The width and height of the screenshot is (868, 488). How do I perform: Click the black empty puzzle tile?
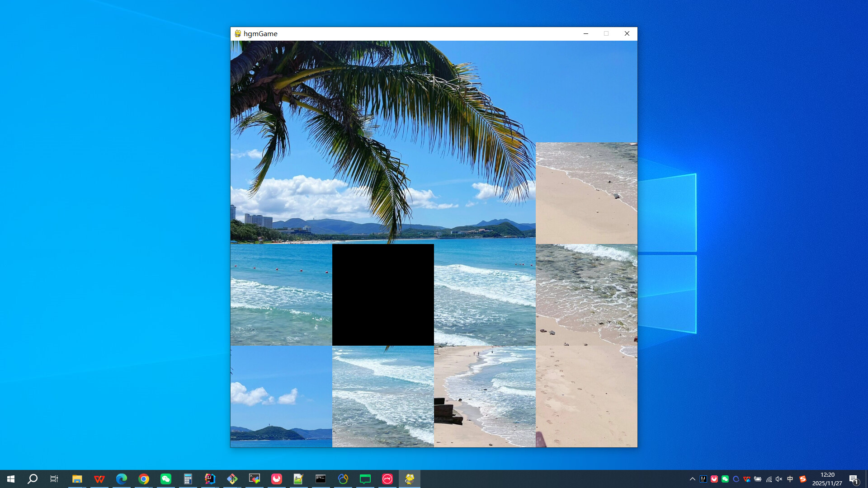coord(382,295)
